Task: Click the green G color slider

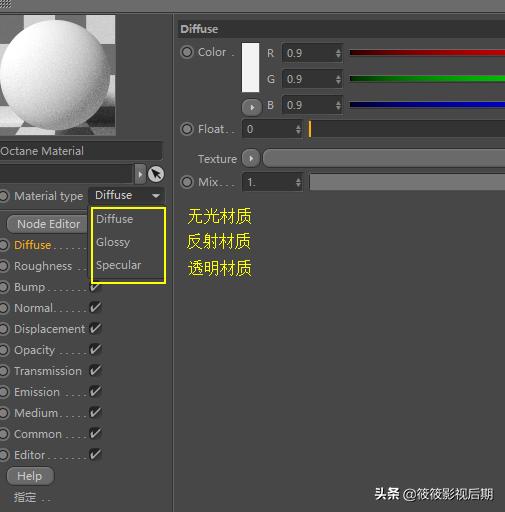Action: [427, 79]
